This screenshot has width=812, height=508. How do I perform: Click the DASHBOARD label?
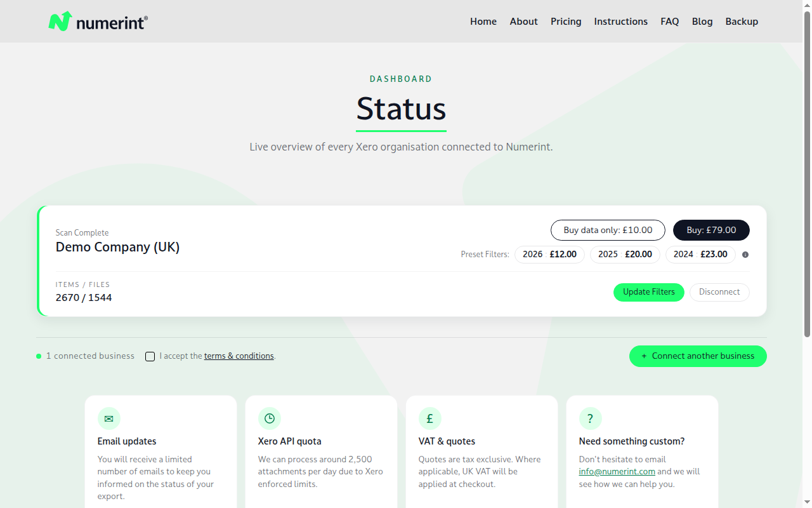pos(401,79)
